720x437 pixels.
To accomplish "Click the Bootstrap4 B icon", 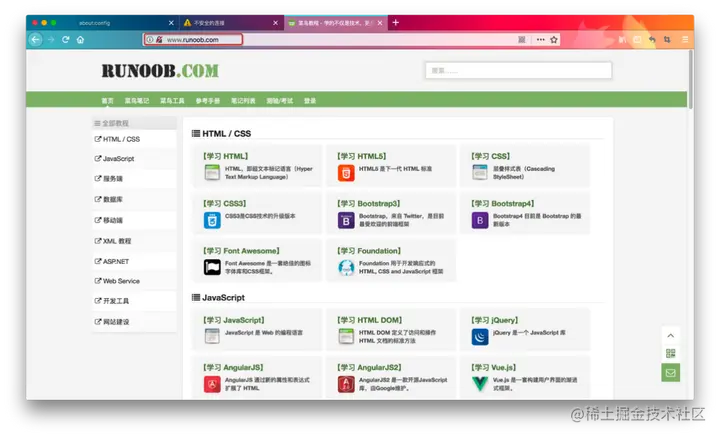I will pos(480,220).
